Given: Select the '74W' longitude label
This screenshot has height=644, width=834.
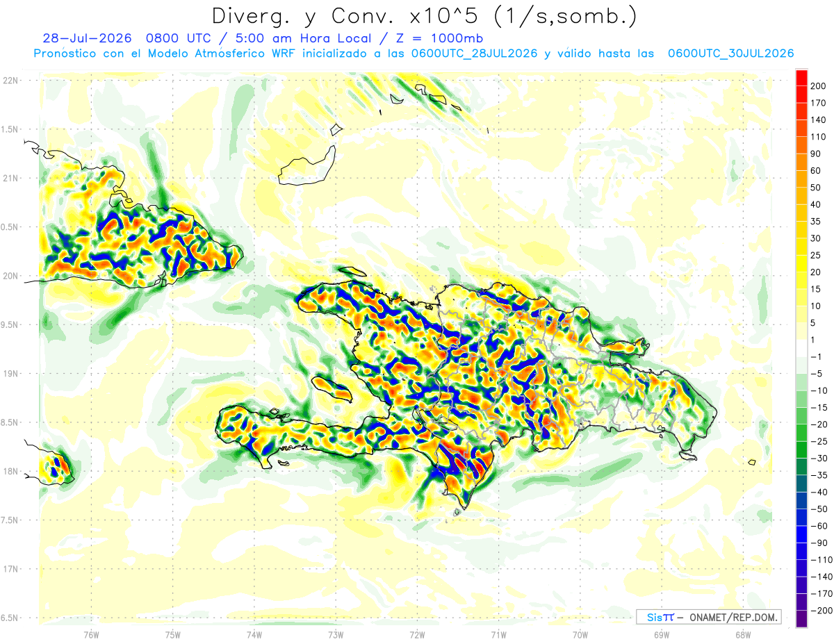Looking at the screenshot, I should pos(254,634).
